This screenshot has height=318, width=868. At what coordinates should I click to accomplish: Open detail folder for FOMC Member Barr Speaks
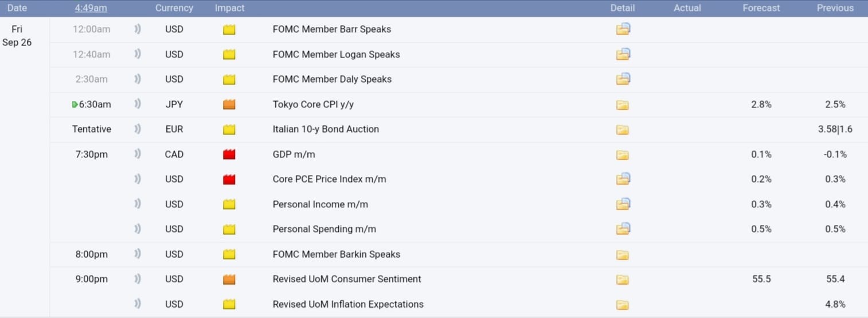coord(623,29)
